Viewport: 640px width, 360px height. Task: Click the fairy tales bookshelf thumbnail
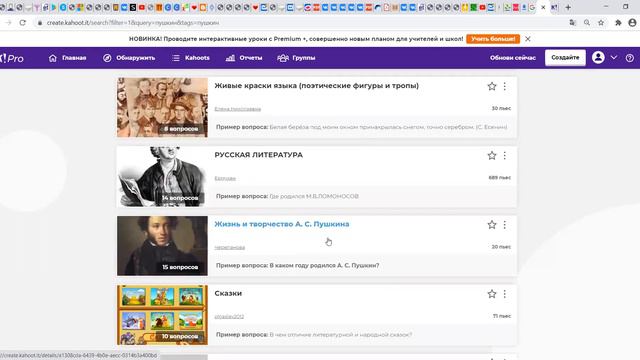(162, 315)
